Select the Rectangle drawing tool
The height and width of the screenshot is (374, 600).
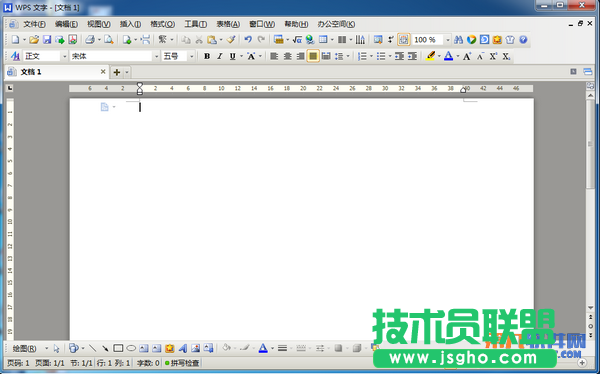(118, 348)
